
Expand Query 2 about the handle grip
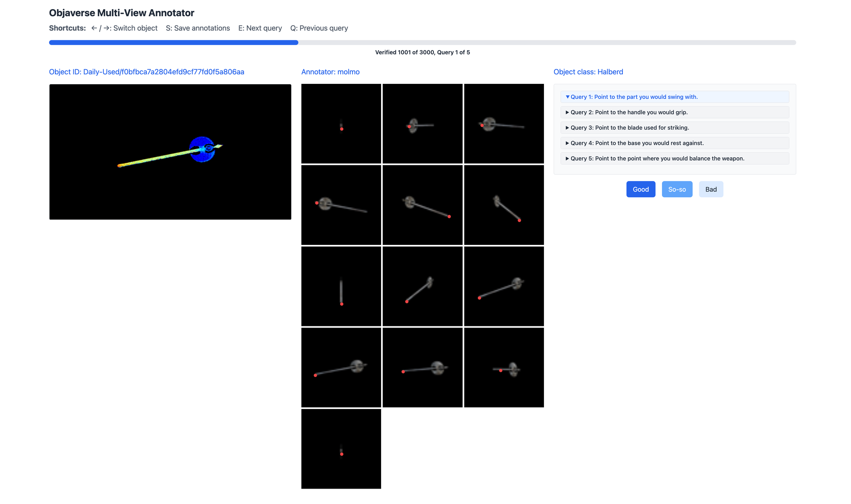[x=674, y=112]
